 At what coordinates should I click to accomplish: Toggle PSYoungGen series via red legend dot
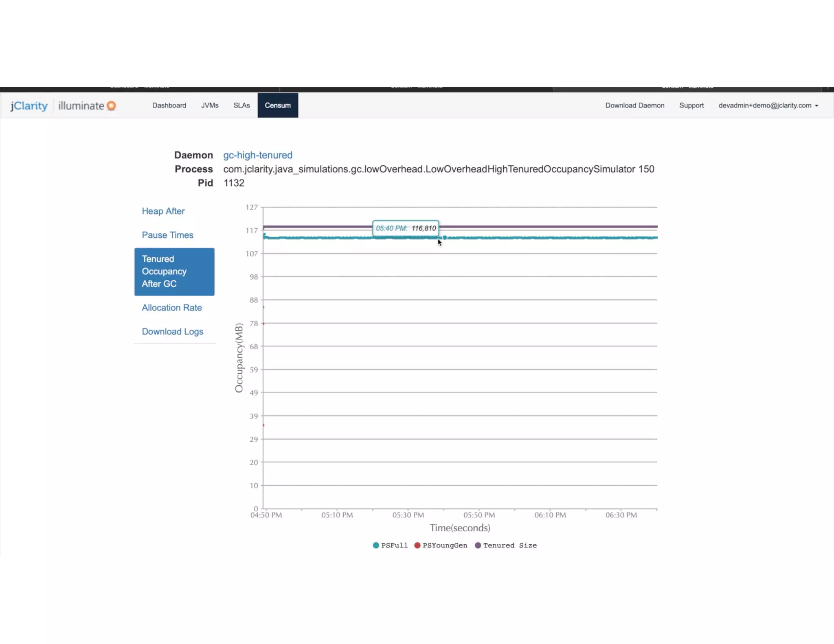pos(417,545)
